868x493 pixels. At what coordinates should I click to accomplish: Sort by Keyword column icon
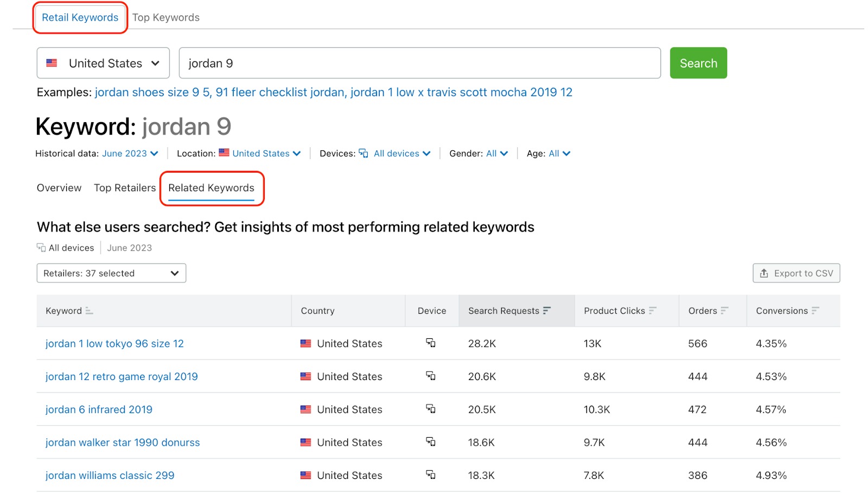point(89,311)
